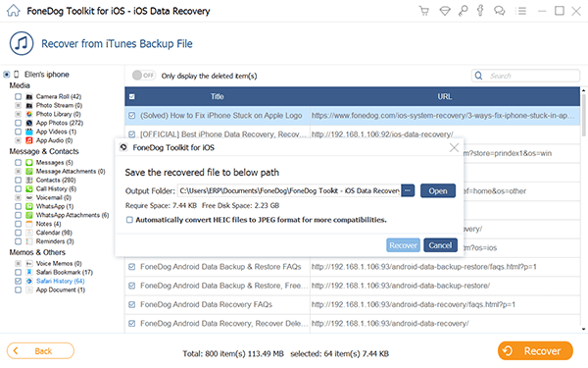Click the Notes icon
This screenshot has height=368, width=588.
29,224
